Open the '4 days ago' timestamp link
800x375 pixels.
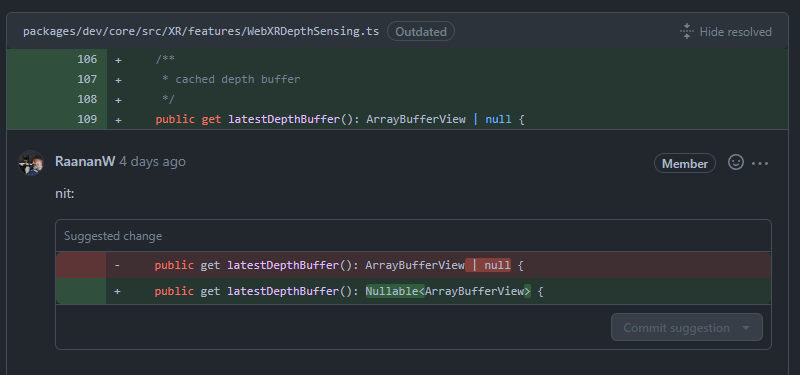153,162
